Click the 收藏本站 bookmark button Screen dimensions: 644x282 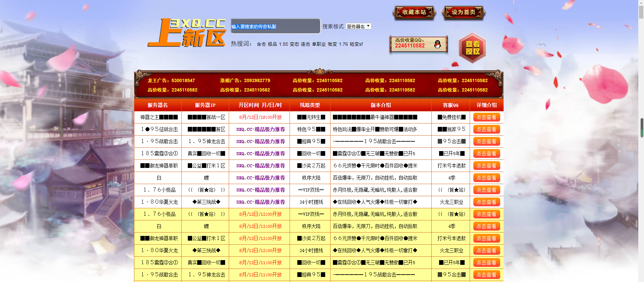414,12
